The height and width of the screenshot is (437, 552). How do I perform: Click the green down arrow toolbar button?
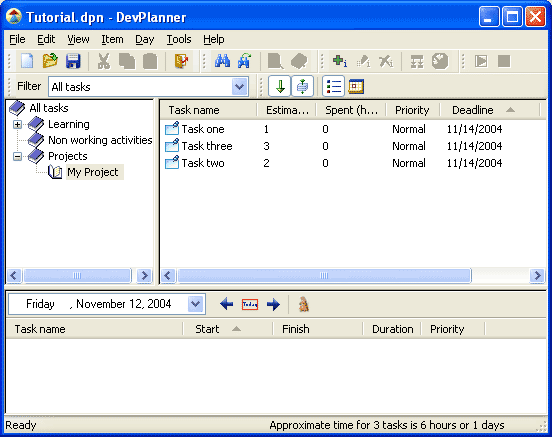click(280, 86)
